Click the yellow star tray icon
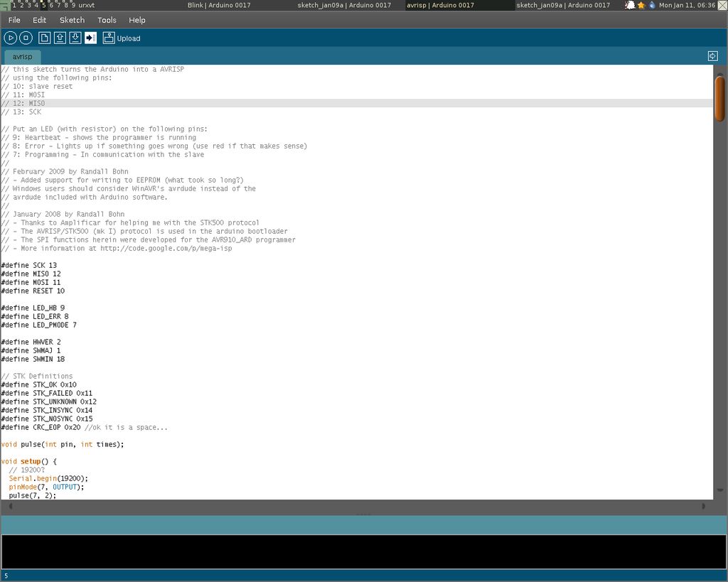 [x=641, y=5]
